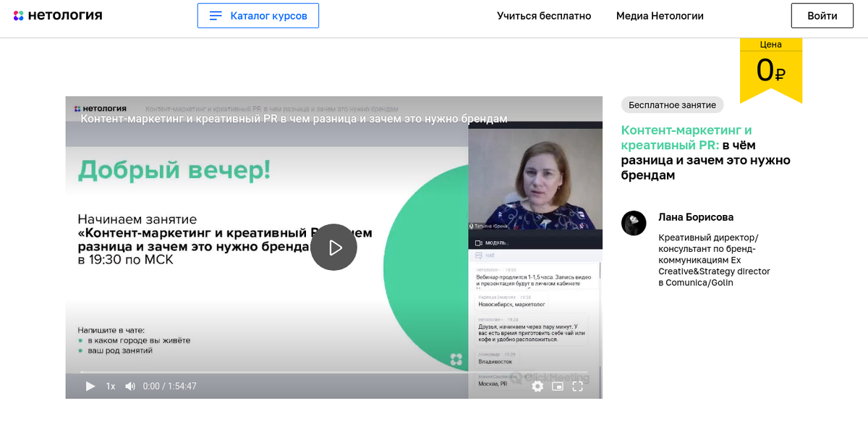Click the Лана Борисова name
Viewport: 868px width, 430px height.
[696, 217]
